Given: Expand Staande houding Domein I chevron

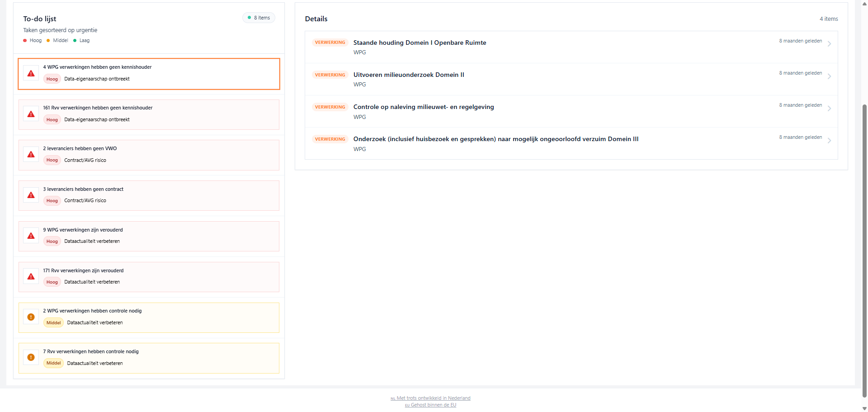Looking at the screenshot, I should pos(829,44).
